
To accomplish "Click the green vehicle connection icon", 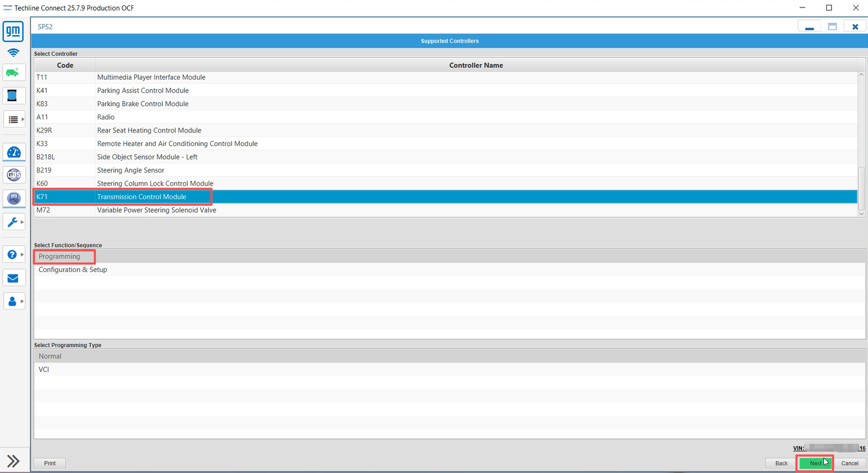I will click(13, 73).
